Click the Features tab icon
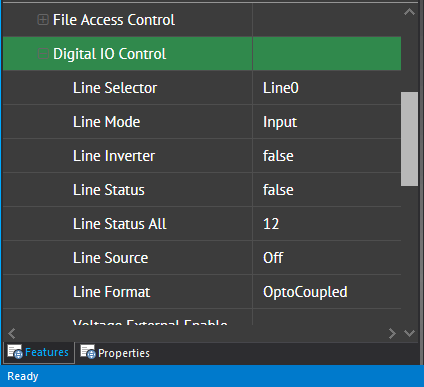This screenshot has height=387, width=424. [x=15, y=352]
